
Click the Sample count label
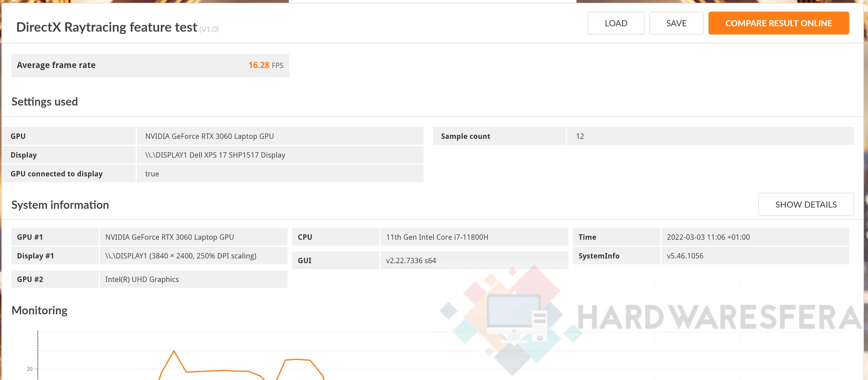[465, 136]
